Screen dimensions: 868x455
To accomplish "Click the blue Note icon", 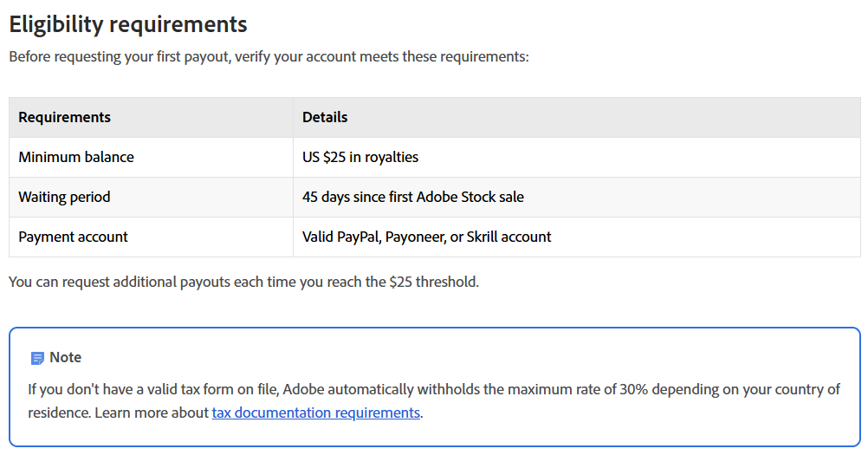I will click(x=37, y=358).
